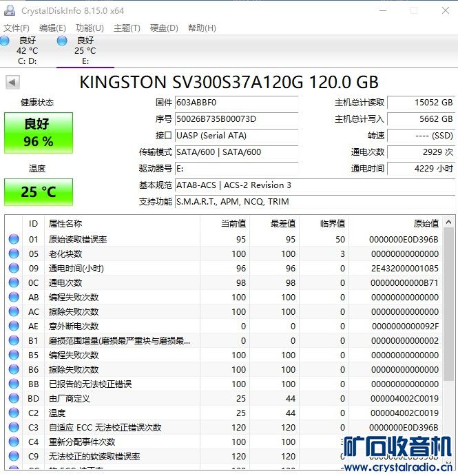Open the 编辑(E) menu

pos(52,28)
